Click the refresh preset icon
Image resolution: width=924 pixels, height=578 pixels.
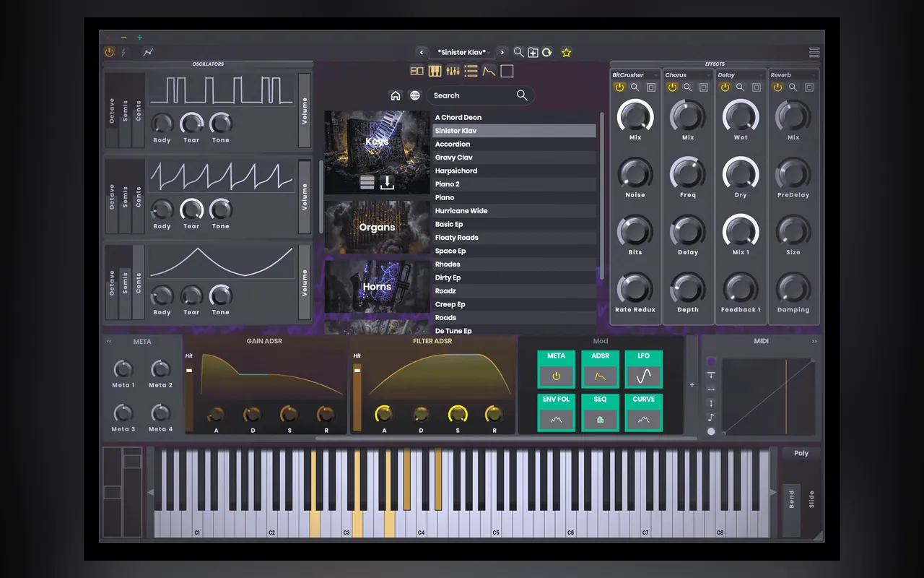[547, 52]
